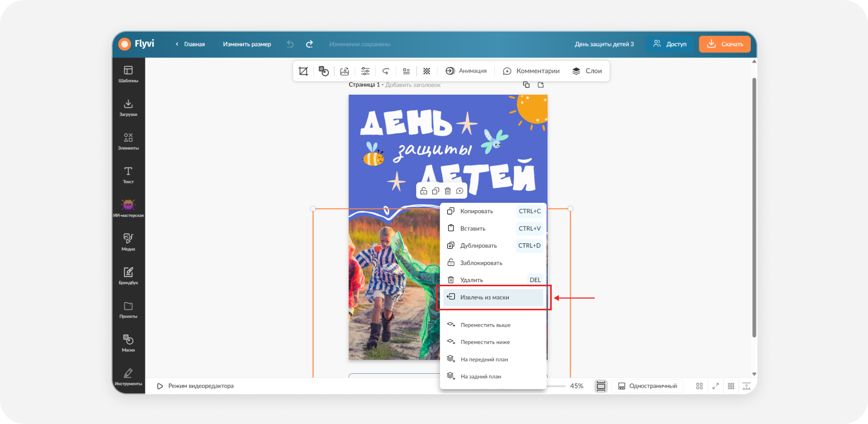Click the redo arrow in the header

pos(310,44)
